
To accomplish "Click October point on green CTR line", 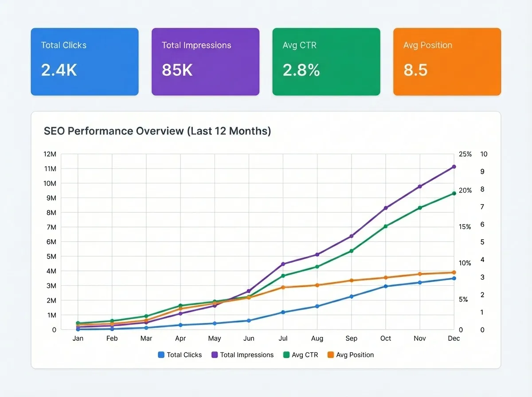I will [x=386, y=226].
